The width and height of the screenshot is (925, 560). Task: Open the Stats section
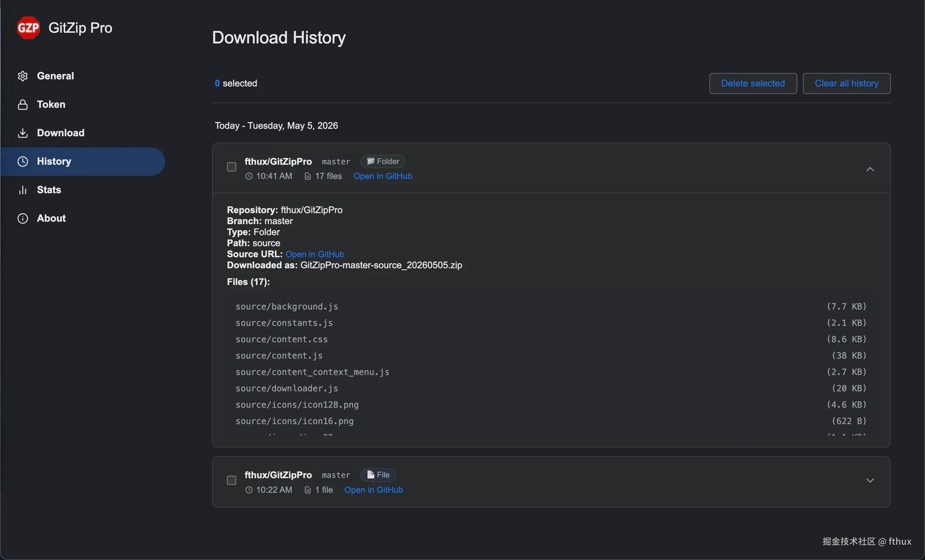pos(83,190)
